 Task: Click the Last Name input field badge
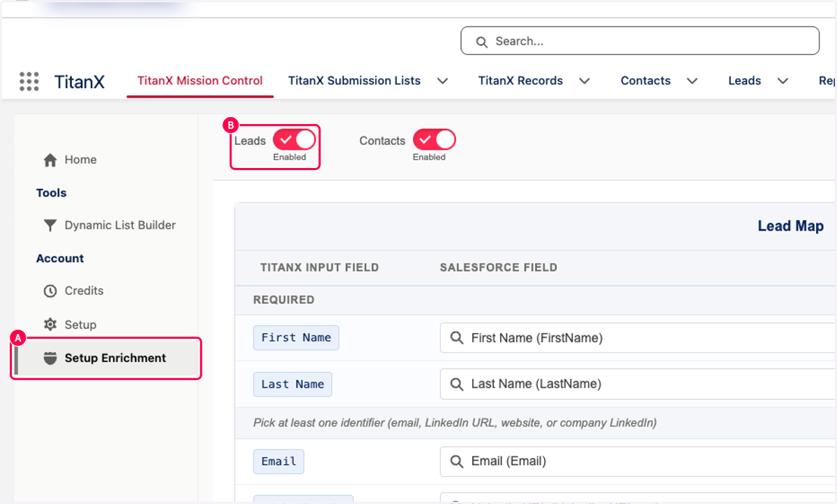293,384
